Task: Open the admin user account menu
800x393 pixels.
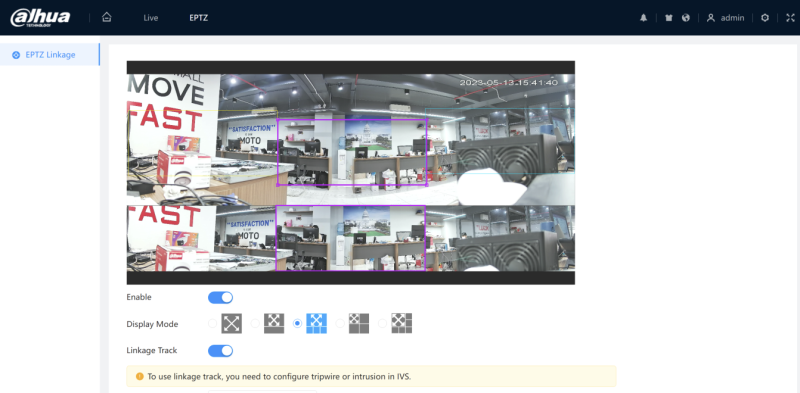Action: pyautogui.click(x=726, y=18)
